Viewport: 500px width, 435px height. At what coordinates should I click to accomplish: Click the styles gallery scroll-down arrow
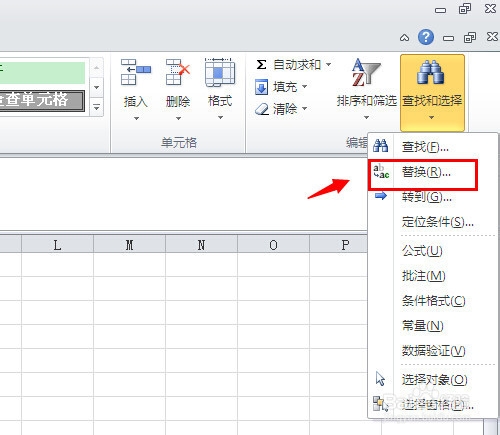[x=96, y=87]
